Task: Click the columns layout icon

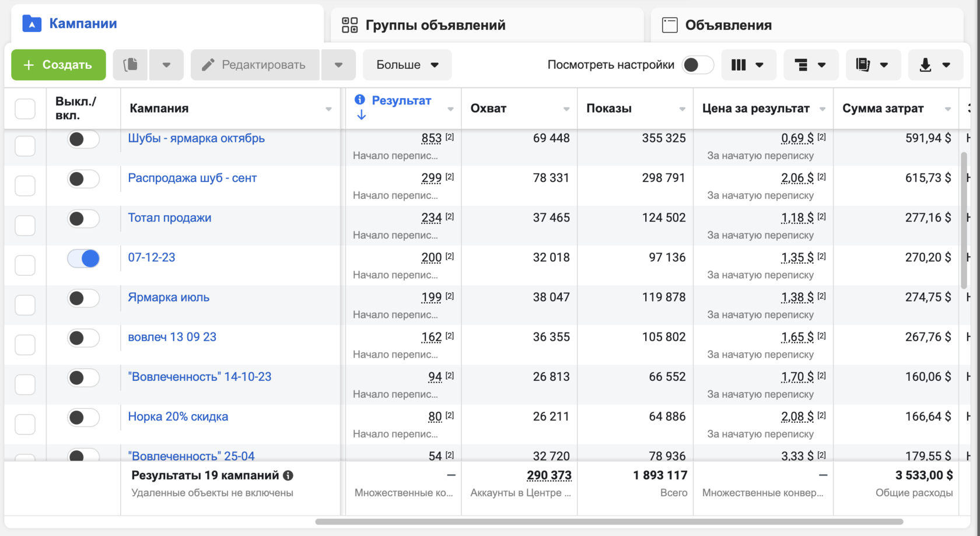Action: coord(739,65)
